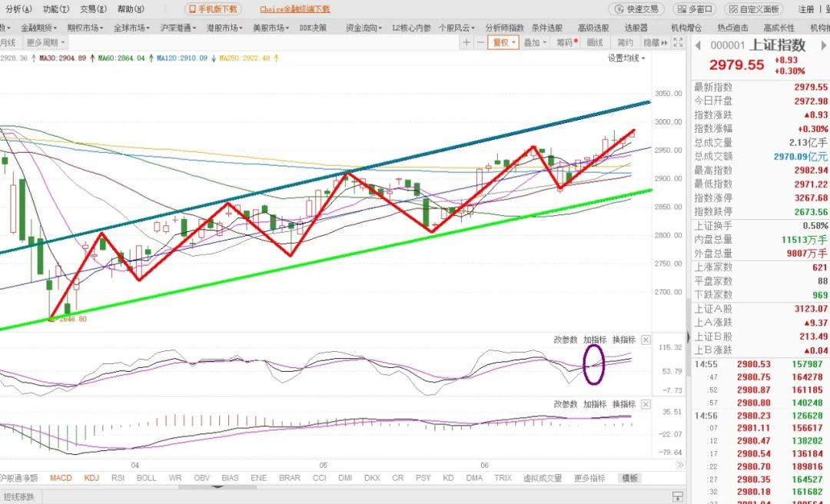Open the 叠加 overlay dropdown
Viewport: 830px width, 504px height.
pyautogui.click(x=535, y=42)
